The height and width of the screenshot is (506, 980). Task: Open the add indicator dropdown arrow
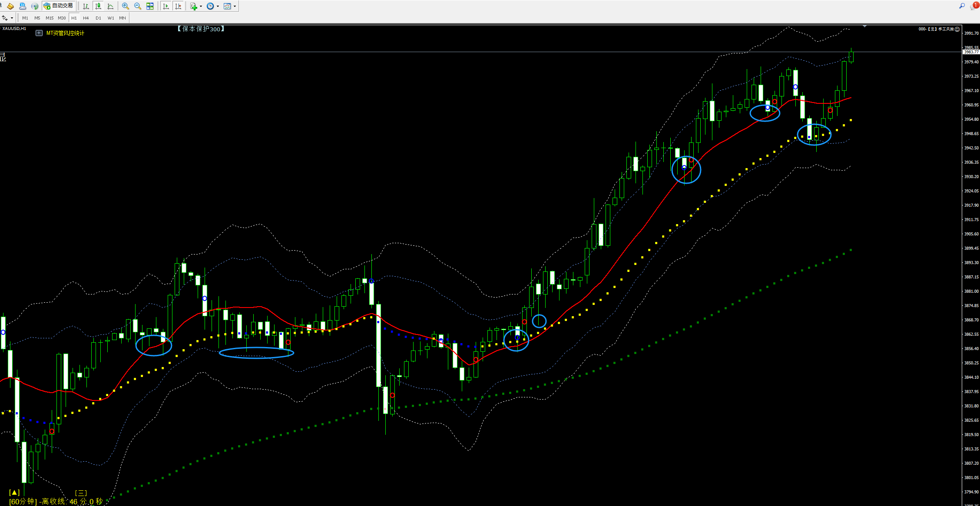(201, 6)
